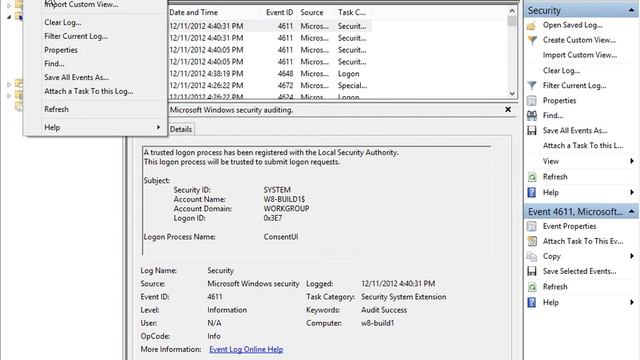Open the Help submenu arrow in the context menu
Image resolution: width=640 pixels, height=360 pixels.
tap(158, 127)
